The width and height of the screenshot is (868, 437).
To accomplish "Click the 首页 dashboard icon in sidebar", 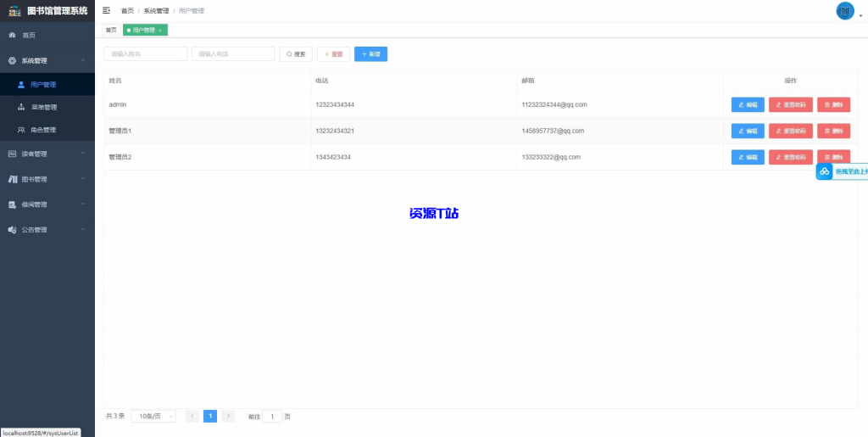I will pos(12,36).
